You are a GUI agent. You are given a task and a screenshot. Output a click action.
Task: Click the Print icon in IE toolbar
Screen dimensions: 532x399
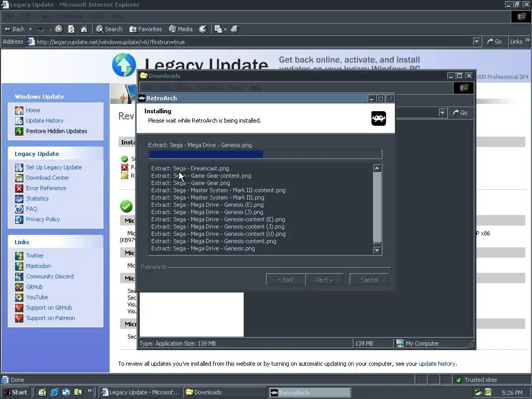tap(235, 29)
